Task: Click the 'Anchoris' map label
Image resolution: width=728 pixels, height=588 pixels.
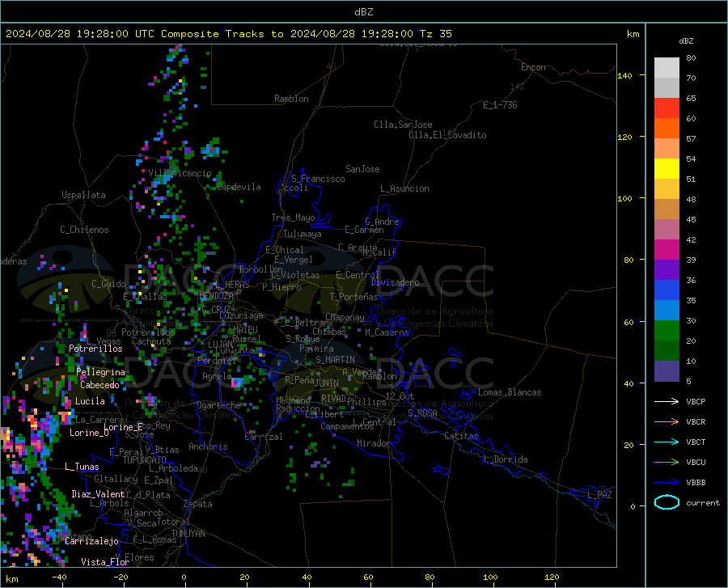Action: [x=208, y=446]
